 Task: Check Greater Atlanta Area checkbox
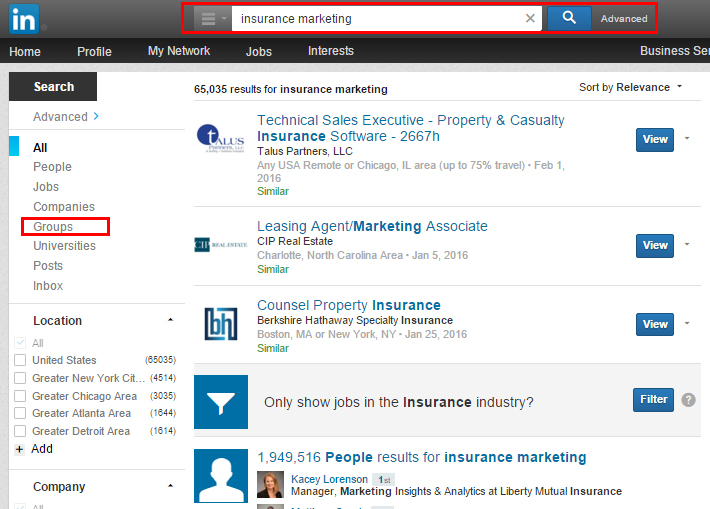[x=20, y=413]
